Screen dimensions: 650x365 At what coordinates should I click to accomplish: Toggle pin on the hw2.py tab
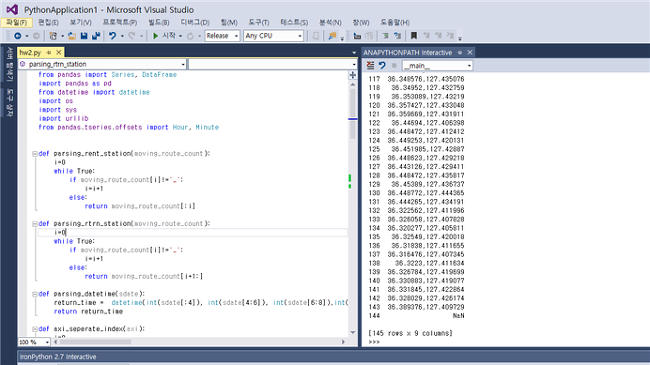click(49, 53)
